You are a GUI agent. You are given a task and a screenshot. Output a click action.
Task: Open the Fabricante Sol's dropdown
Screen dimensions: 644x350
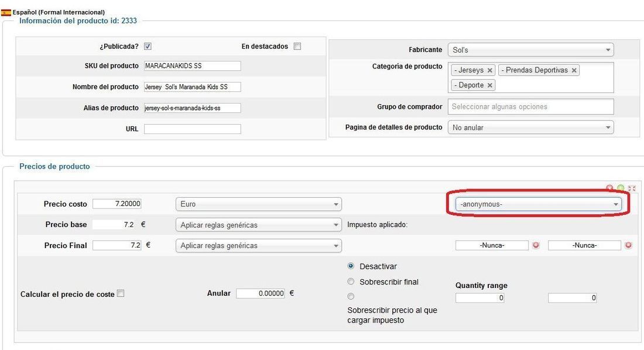pos(530,50)
